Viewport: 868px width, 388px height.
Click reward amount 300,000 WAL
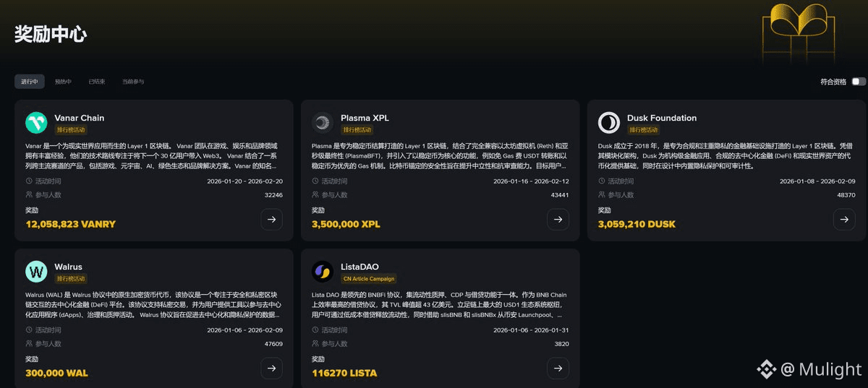coord(56,373)
